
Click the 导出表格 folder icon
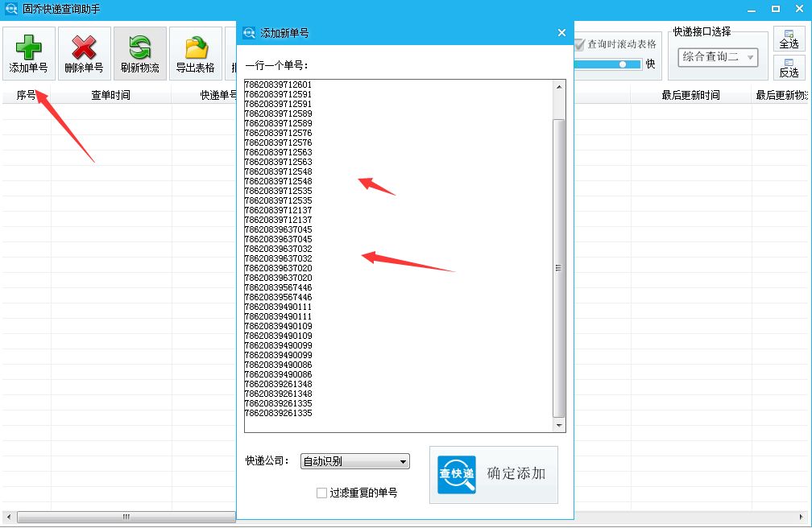197,47
